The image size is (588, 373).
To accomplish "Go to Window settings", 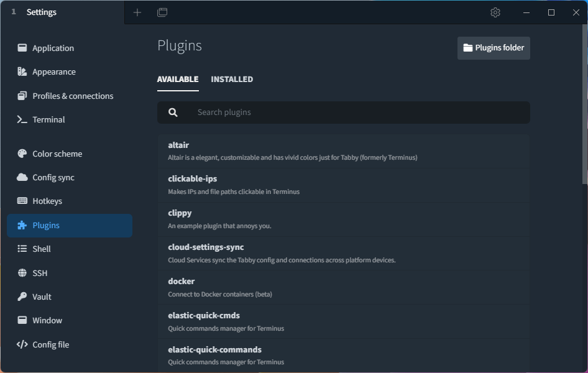I will (70, 320).
